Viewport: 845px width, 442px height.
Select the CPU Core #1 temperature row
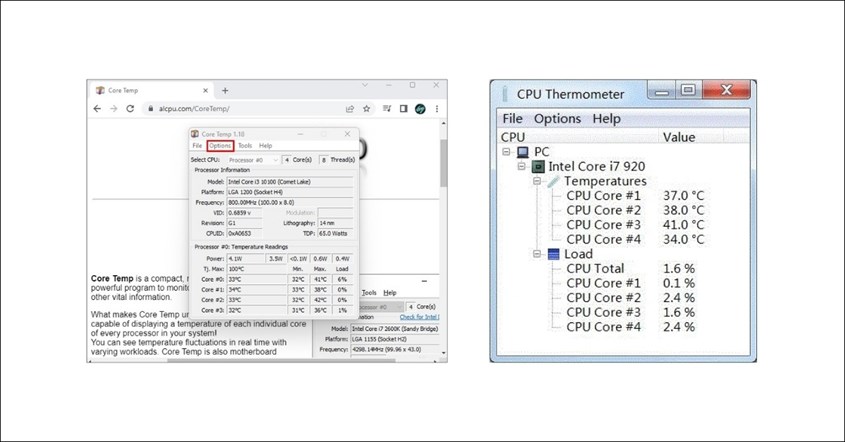[635, 196]
